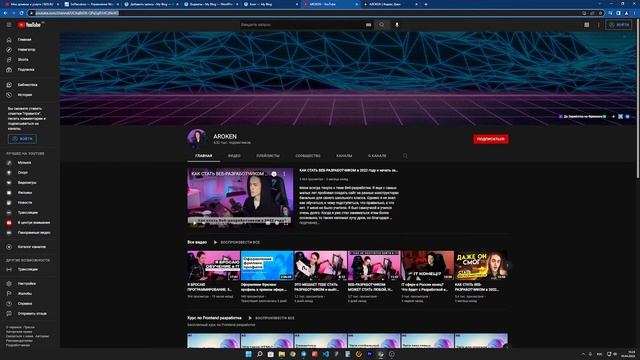Click the AROKEN channel avatar
This screenshot has height=360, width=640.
(x=197, y=138)
